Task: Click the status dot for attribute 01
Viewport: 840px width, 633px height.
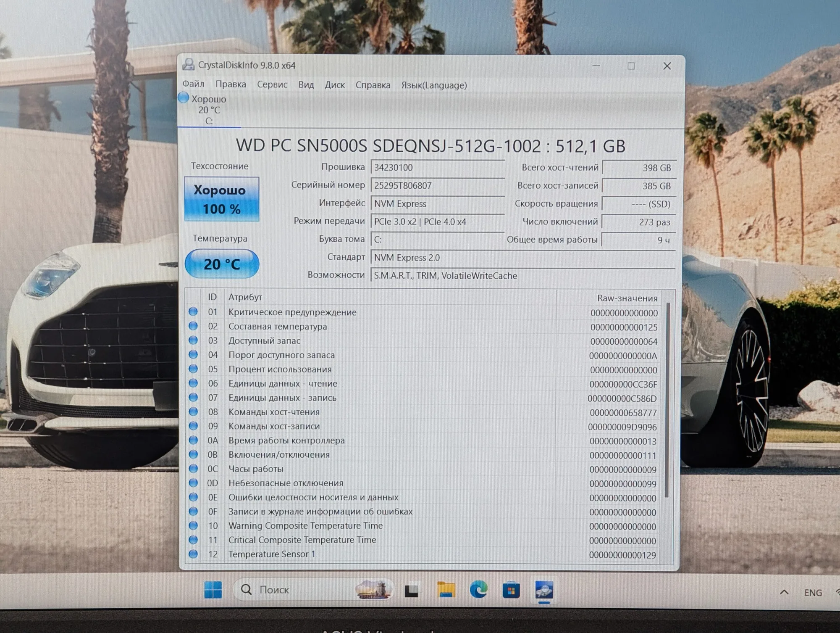Action: [x=193, y=311]
